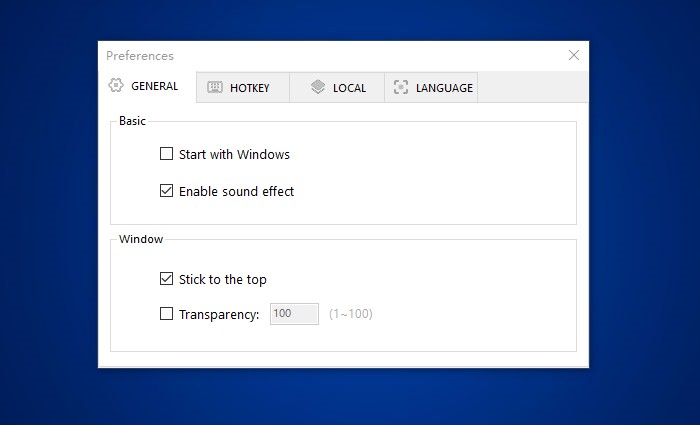The image size is (700, 425).
Task: Click the "Basic" group heading
Action: (x=132, y=121)
